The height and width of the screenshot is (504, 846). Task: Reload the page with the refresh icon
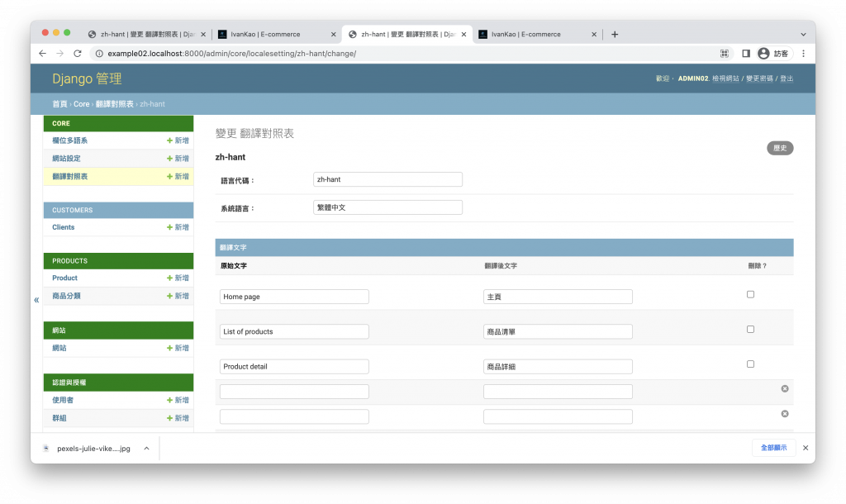click(78, 54)
